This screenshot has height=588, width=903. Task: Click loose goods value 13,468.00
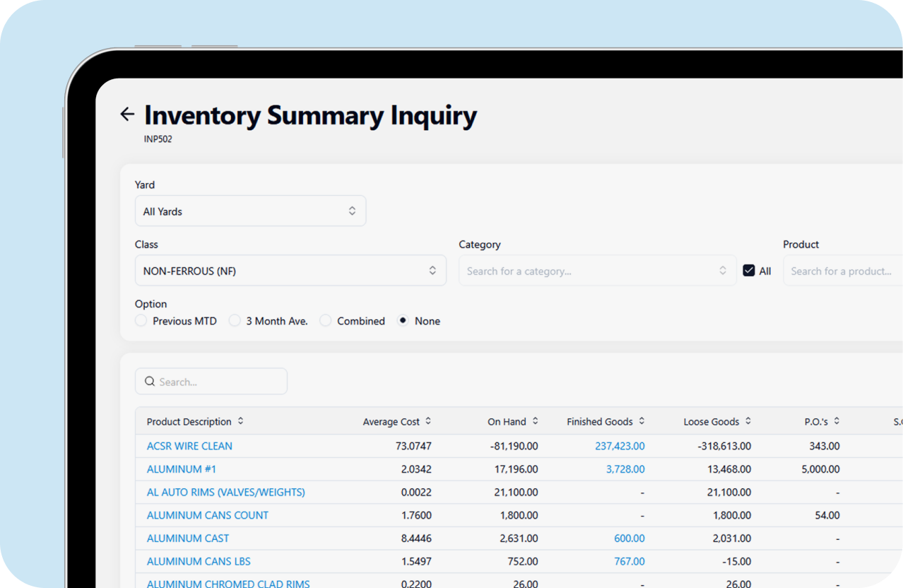click(x=730, y=469)
